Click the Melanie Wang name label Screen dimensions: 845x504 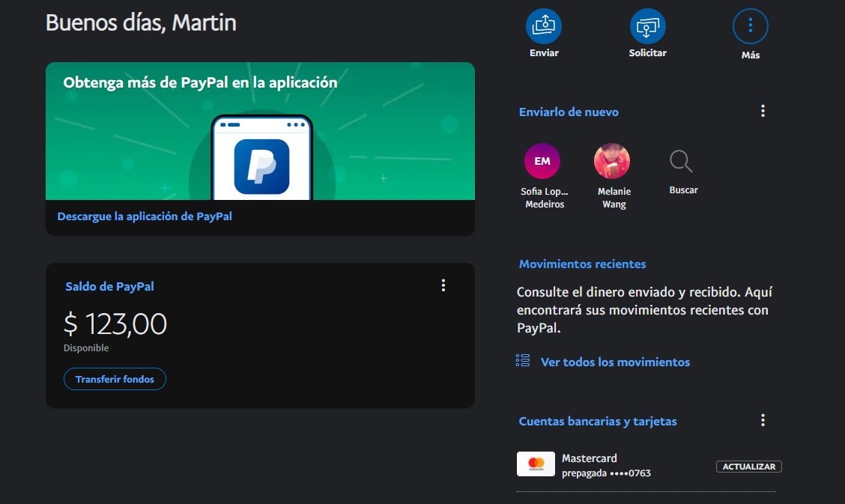614,198
